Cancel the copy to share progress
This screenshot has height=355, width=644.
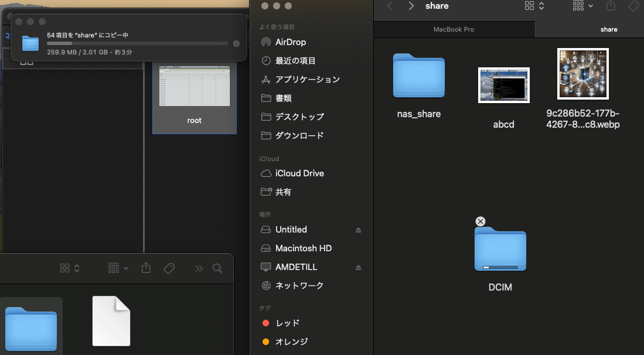click(236, 44)
